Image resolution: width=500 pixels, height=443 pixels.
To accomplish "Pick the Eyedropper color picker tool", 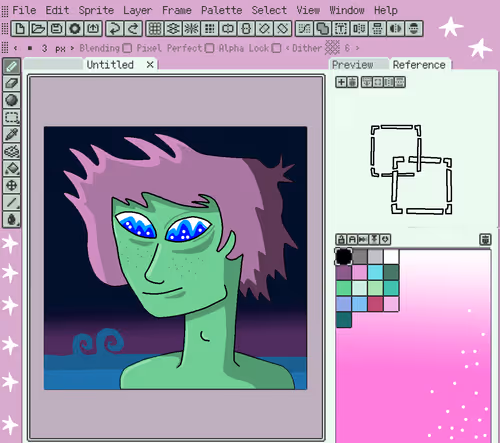I will pos(12,134).
